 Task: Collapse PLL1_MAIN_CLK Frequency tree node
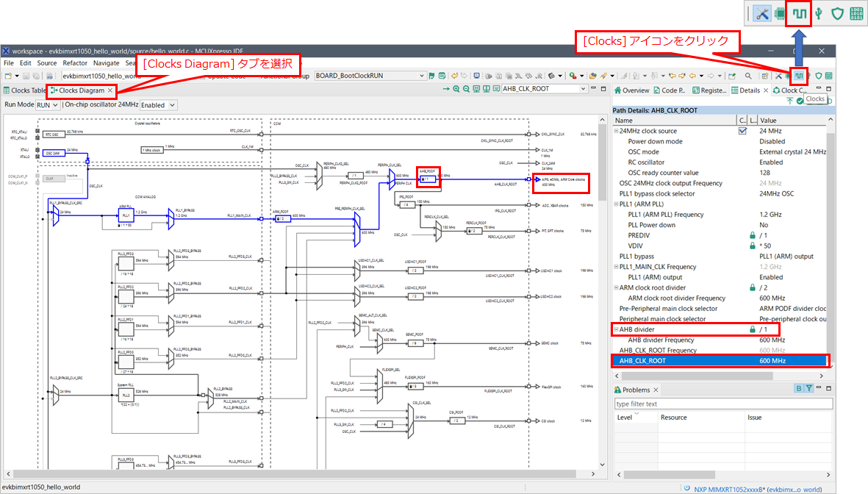point(616,267)
